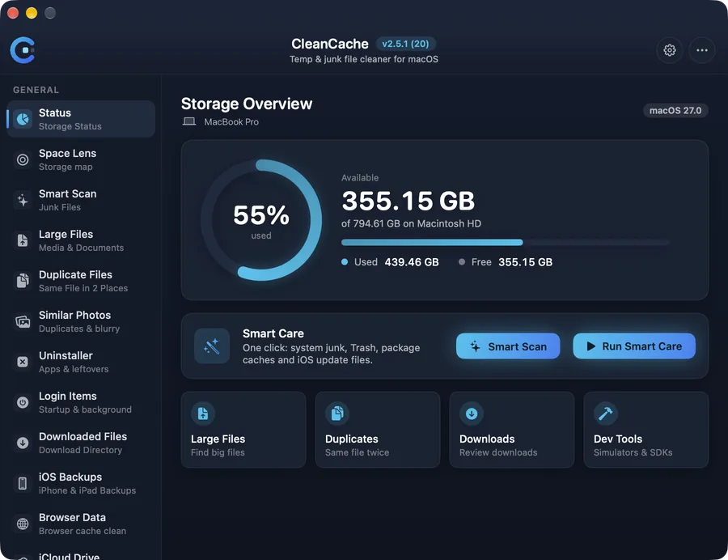Click the Downloaded Files arrow icon
The width and height of the screenshot is (728, 560).
[23, 443]
